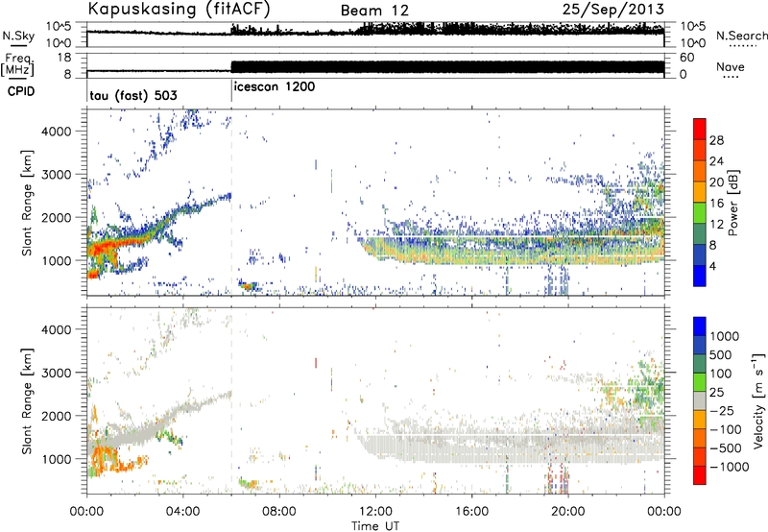Image resolution: width=768 pixels, height=532 pixels.
Task: Click the date '25/Sep/2013'
Action: [x=612, y=9]
